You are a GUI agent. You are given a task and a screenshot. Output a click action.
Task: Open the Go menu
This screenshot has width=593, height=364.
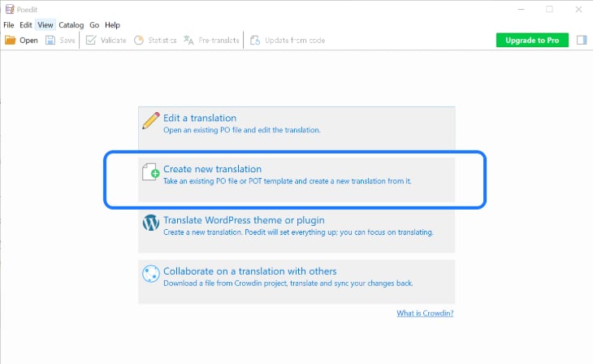pos(94,25)
